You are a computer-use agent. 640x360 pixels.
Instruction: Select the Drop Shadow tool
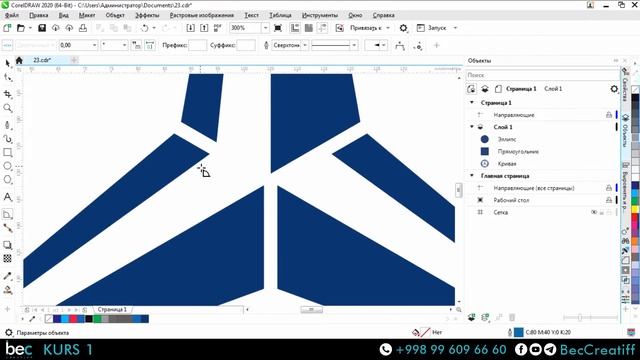click(7, 245)
